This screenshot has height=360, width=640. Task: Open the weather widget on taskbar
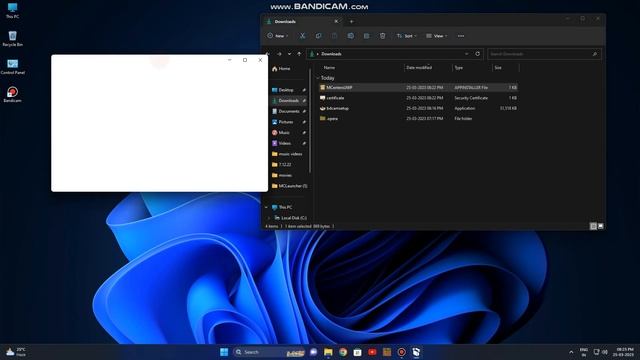point(16,352)
